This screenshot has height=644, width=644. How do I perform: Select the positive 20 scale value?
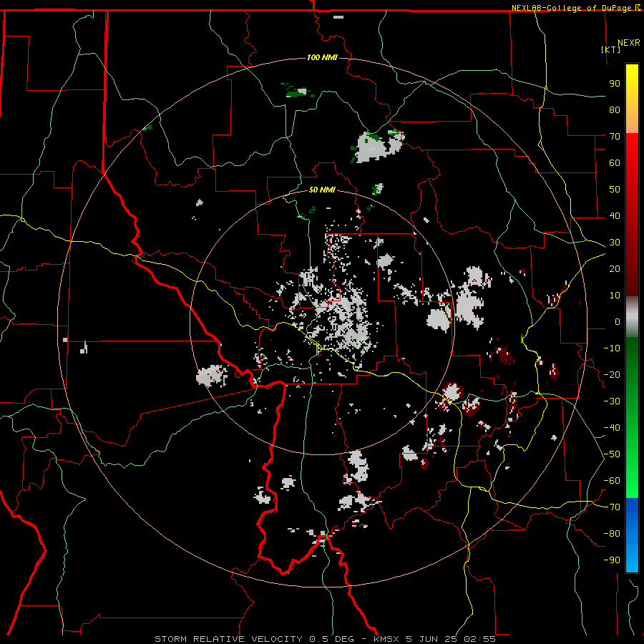pyautogui.click(x=615, y=268)
